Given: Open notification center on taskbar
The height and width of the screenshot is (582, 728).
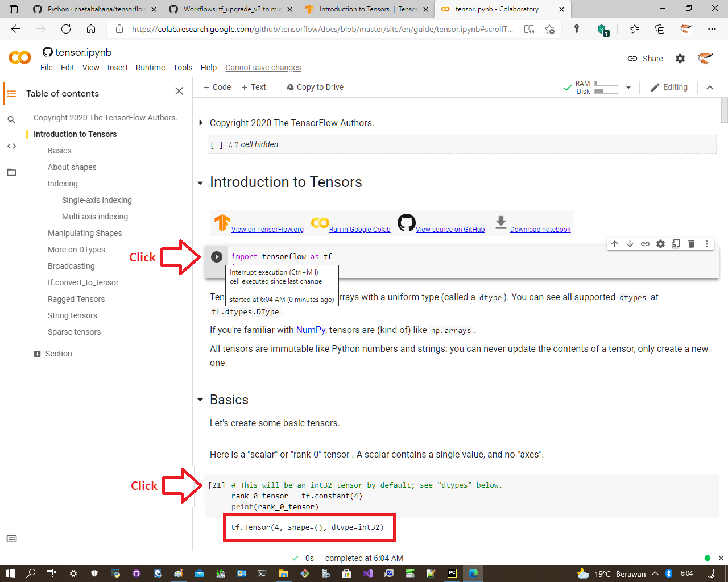Looking at the screenshot, I should tap(709, 573).
